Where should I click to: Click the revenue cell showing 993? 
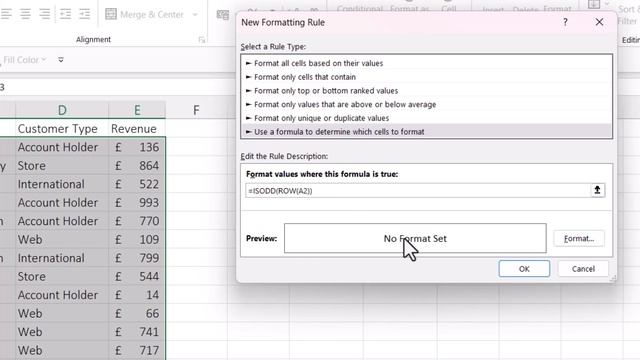(x=137, y=202)
